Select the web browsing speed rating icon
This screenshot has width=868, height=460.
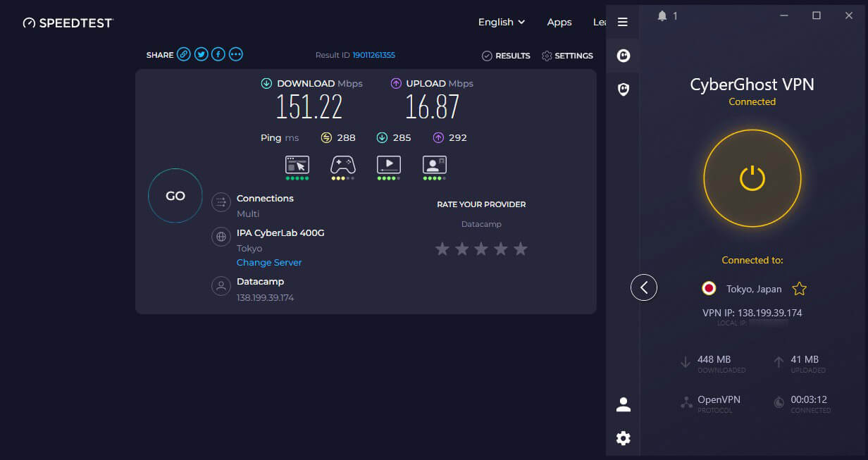(x=297, y=166)
